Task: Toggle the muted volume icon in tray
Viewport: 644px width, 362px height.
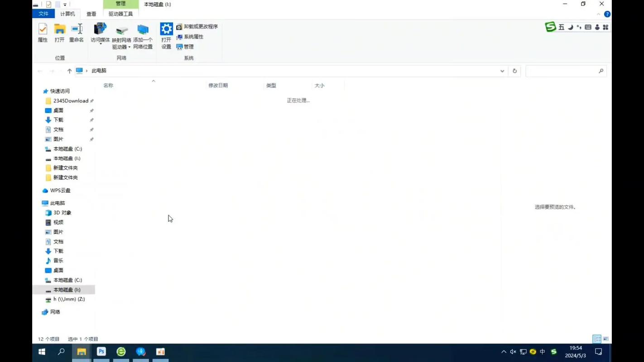Action: (x=513, y=352)
